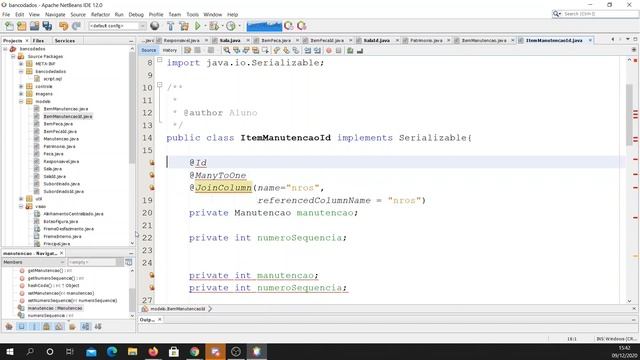Switch to the Services panel tab

pyautogui.click(x=65, y=41)
